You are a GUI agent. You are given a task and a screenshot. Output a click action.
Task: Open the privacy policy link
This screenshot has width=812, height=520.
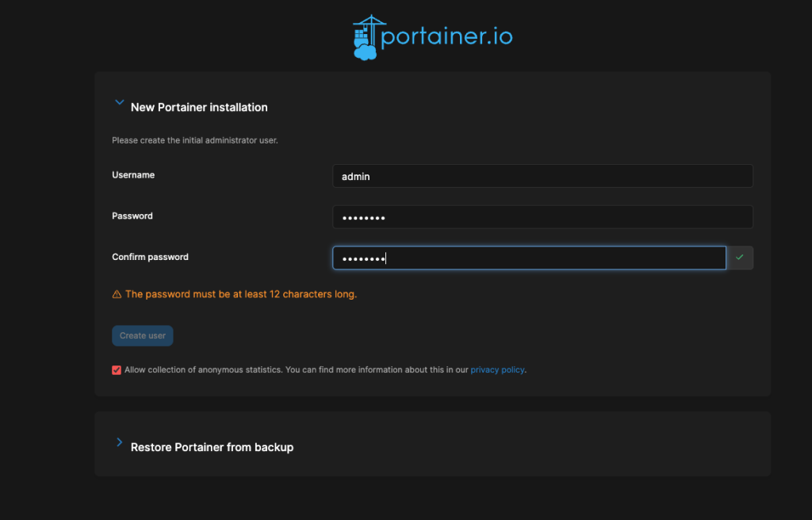coord(497,370)
